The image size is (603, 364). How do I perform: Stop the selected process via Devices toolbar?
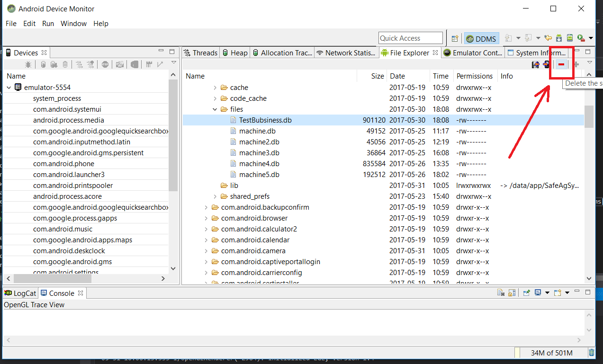(105, 64)
